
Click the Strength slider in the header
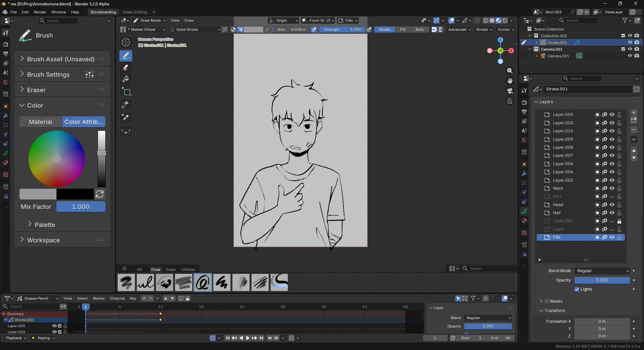click(x=341, y=29)
